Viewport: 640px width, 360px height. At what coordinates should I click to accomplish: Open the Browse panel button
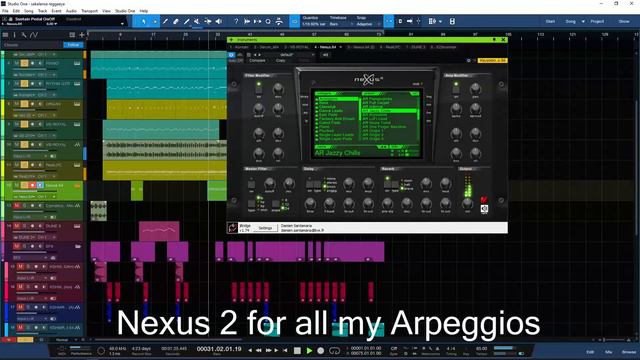click(x=629, y=352)
